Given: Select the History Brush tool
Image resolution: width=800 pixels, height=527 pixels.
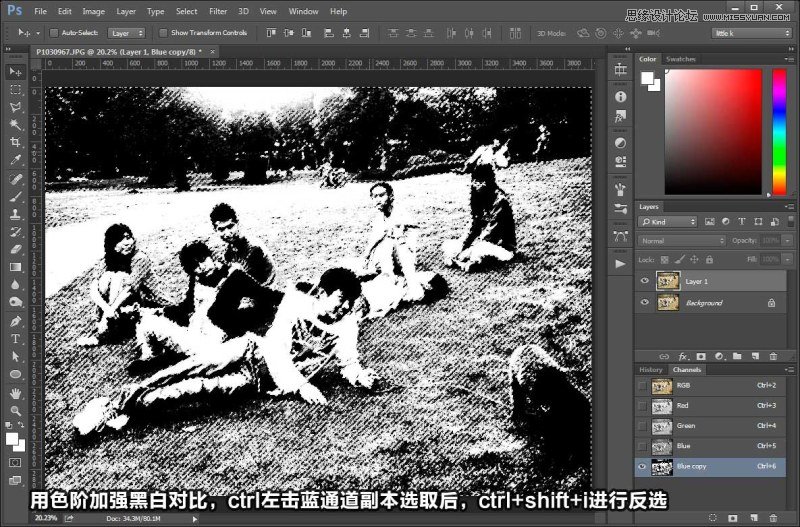Looking at the screenshot, I should 15,232.
